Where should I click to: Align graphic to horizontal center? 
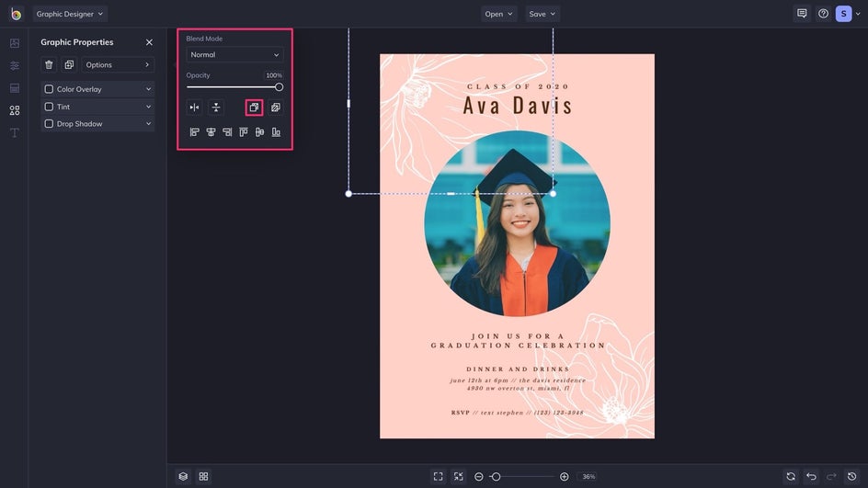(x=211, y=132)
